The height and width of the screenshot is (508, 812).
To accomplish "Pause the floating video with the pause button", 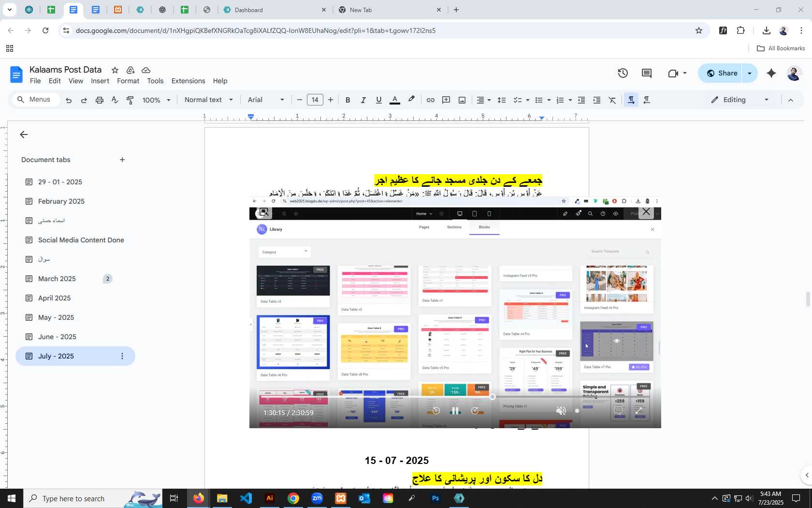I will point(455,411).
